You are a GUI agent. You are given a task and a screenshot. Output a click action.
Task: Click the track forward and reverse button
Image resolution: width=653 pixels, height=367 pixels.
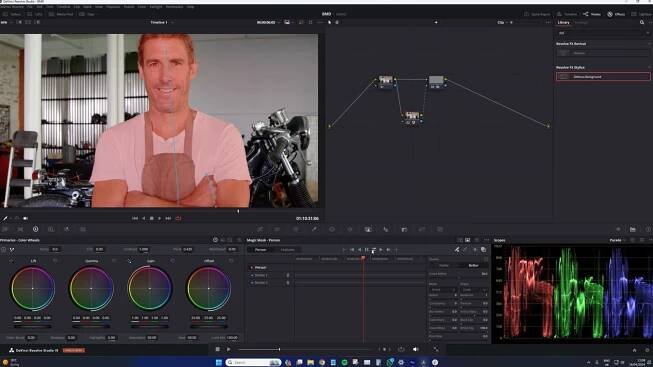(x=374, y=250)
